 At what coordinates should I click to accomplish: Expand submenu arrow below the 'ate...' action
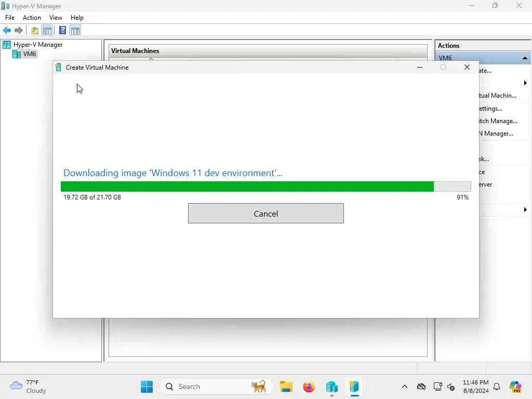click(x=525, y=83)
